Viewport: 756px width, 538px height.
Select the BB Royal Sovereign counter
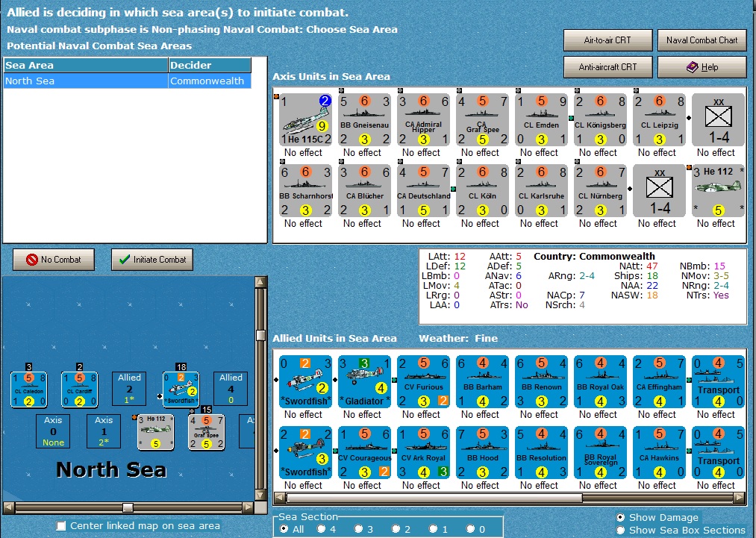click(600, 452)
